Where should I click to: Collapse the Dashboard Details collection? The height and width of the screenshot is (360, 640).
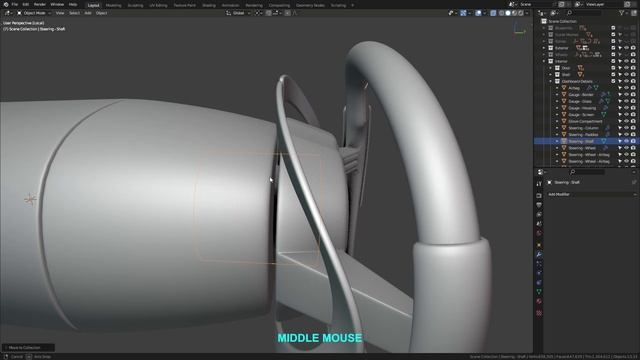click(551, 81)
